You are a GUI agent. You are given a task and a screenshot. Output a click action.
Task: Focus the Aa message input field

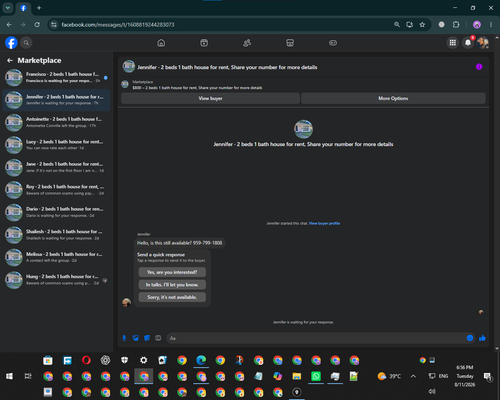click(317, 338)
